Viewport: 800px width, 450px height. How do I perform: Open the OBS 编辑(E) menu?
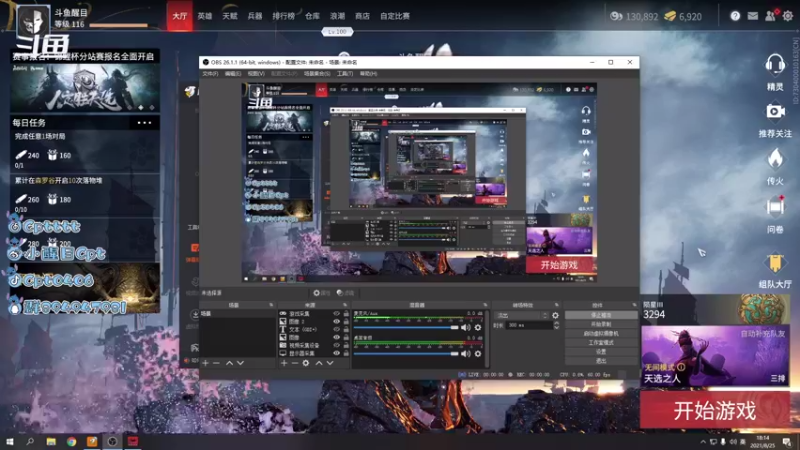pos(233,74)
